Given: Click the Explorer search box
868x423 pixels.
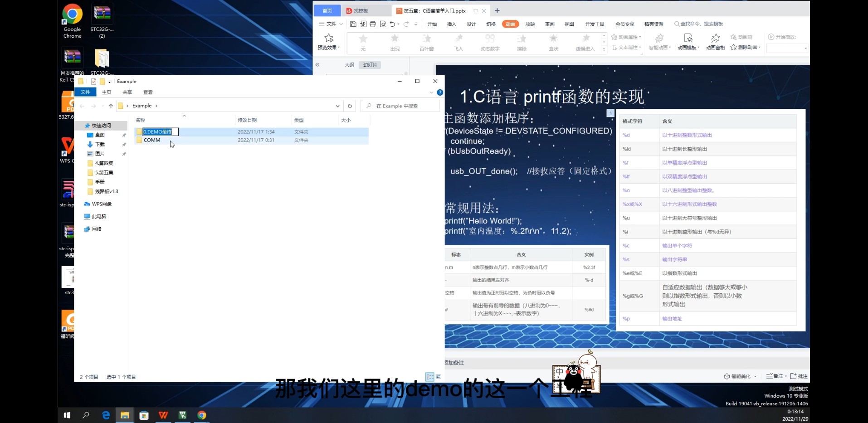Looking at the screenshot, I should [x=400, y=106].
